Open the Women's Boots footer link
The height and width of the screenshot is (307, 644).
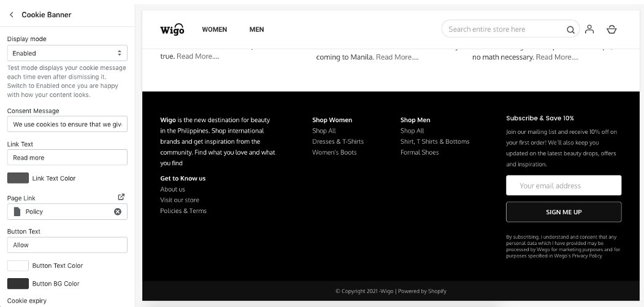coord(334,152)
